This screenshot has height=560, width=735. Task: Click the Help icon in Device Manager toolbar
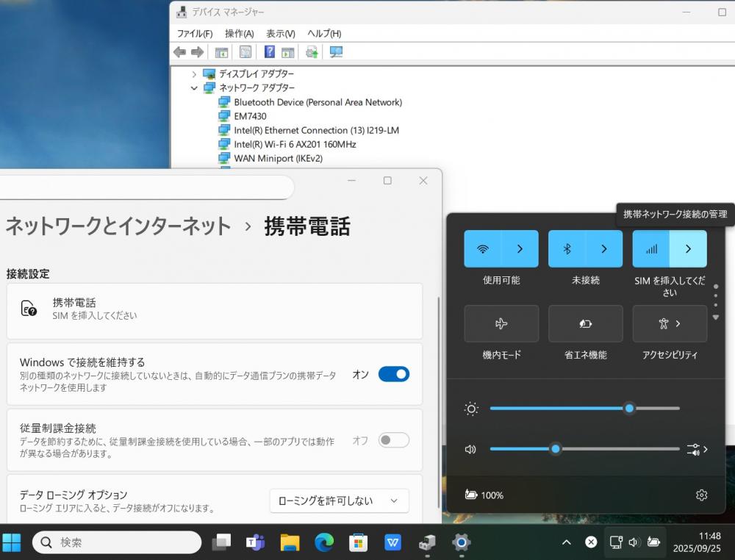click(x=270, y=52)
